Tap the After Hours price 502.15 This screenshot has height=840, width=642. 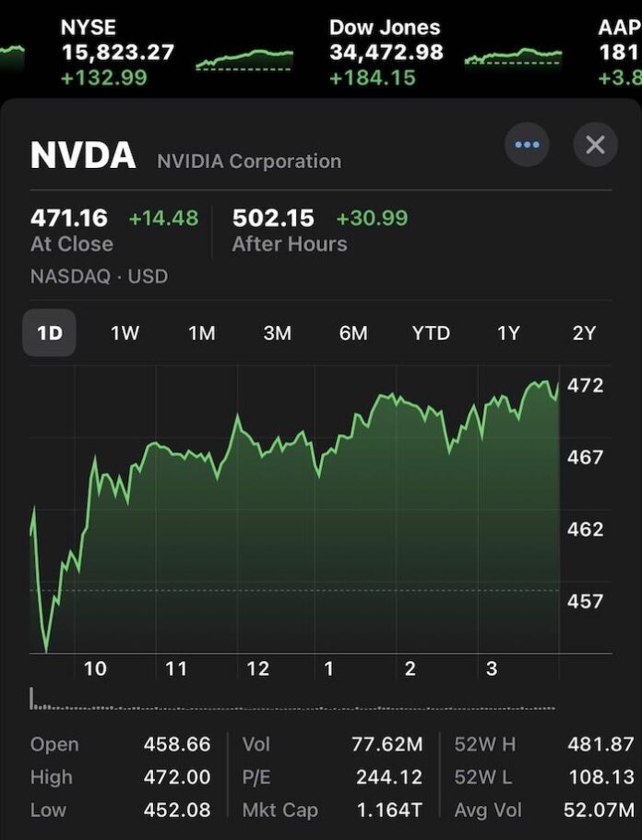tap(273, 219)
